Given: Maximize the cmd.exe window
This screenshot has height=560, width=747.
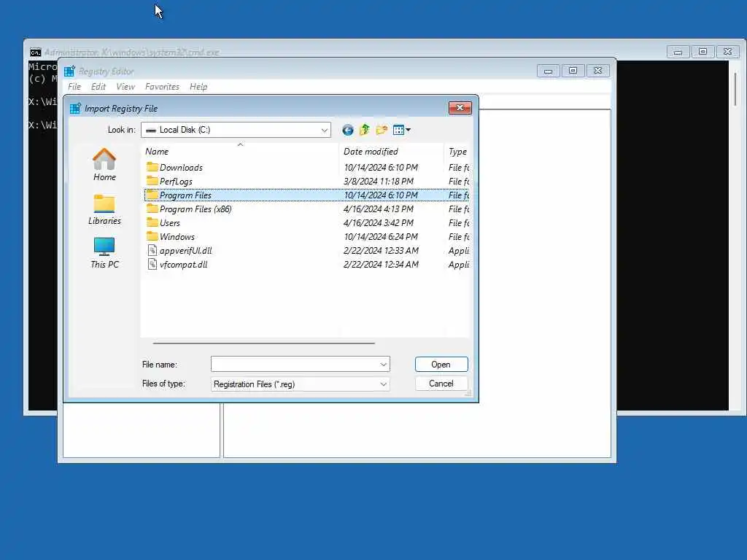Looking at the screenshot, I should (703, 52).
